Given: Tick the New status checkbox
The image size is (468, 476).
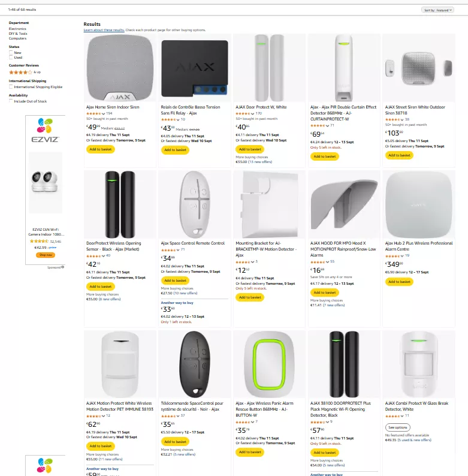Looking at the screenshot, I should tap(11, 53).
